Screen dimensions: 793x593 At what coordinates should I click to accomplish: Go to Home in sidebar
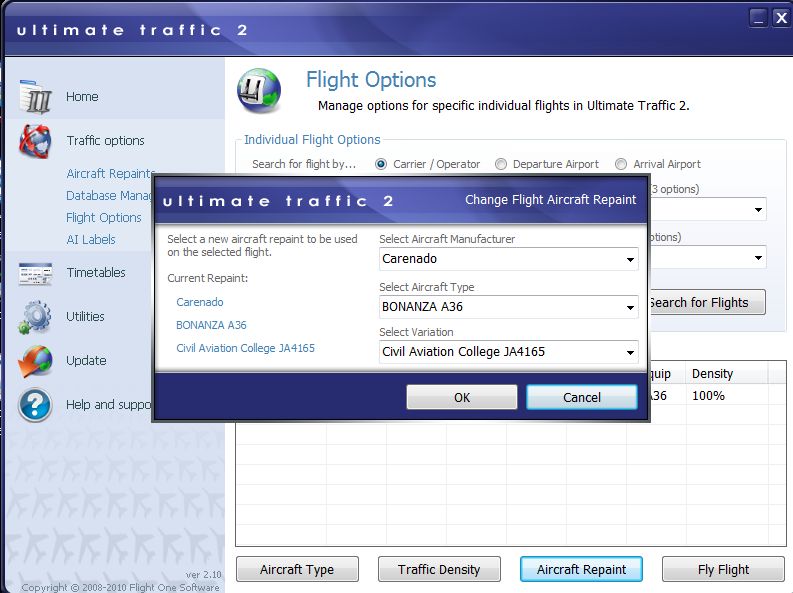tap(82, 97)
